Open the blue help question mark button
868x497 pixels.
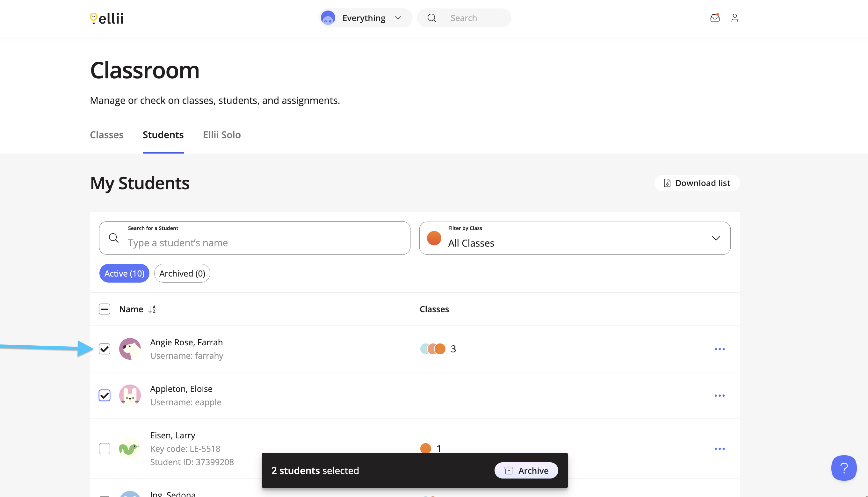tap(844, 468)
